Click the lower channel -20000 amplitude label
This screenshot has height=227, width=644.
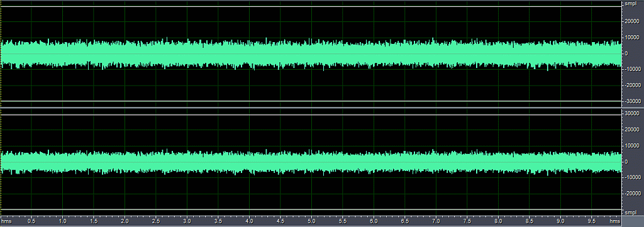click(x=631, y=193)
